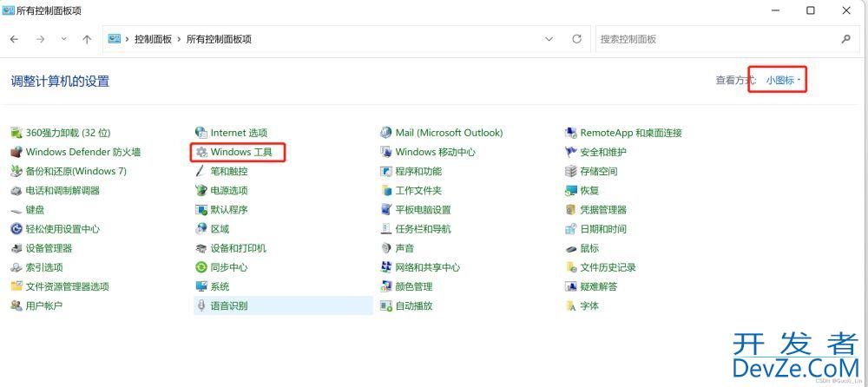This screenshot has height=387, width=868.
Task: Click the control panel icon in address bar
Action: coord(115,39)
